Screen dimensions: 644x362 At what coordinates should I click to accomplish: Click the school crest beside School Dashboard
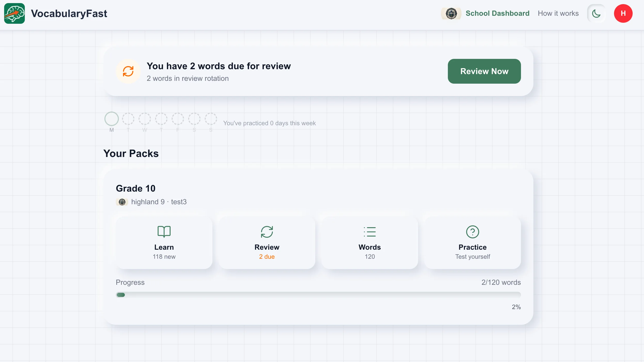coord(451,13)
